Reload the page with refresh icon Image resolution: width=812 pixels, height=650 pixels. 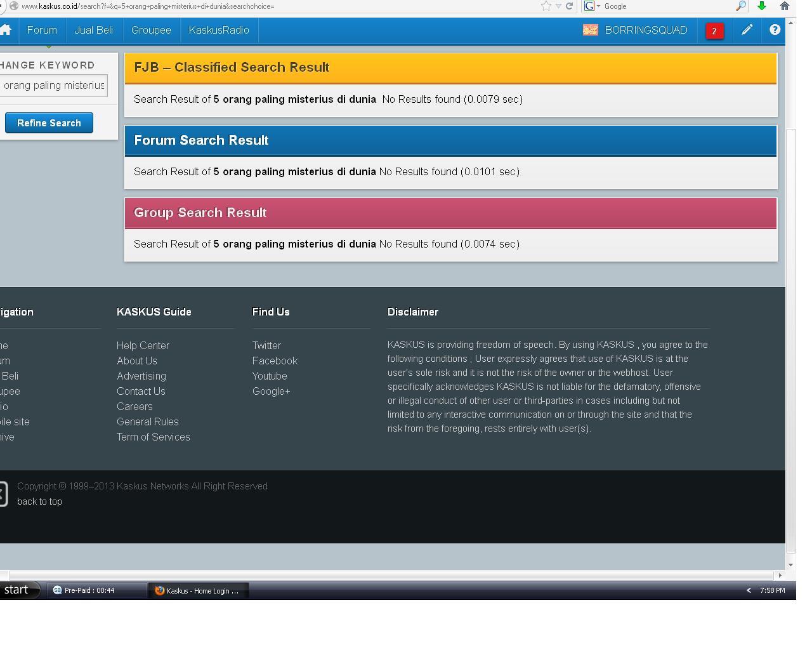[x=569, y=6]
